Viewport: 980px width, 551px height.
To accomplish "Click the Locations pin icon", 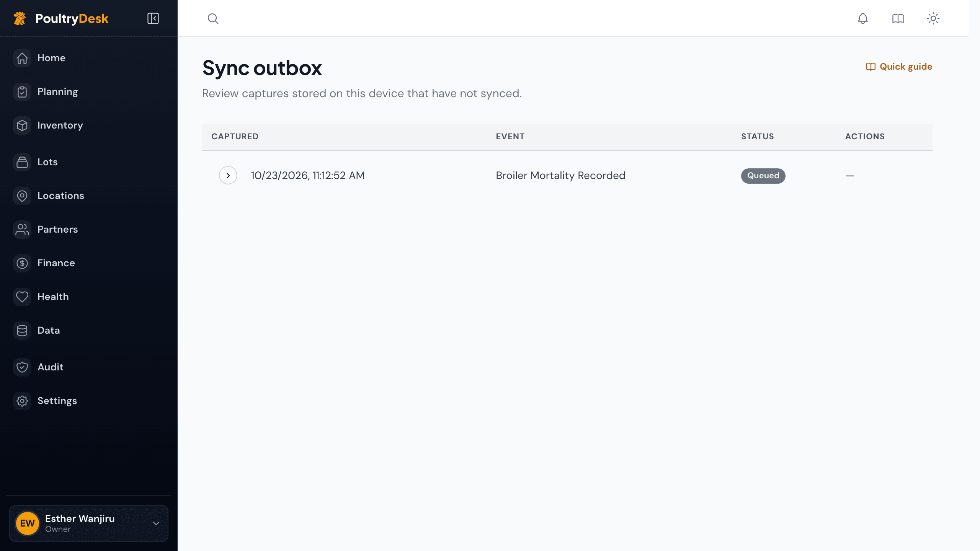I will (x=22, y=196).
